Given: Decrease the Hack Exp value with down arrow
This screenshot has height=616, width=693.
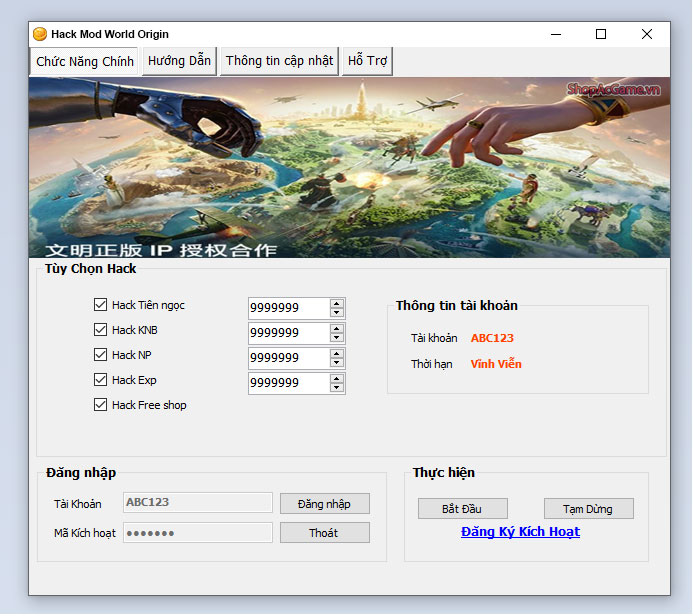Looking at the screenshot, I should point(336,388).
